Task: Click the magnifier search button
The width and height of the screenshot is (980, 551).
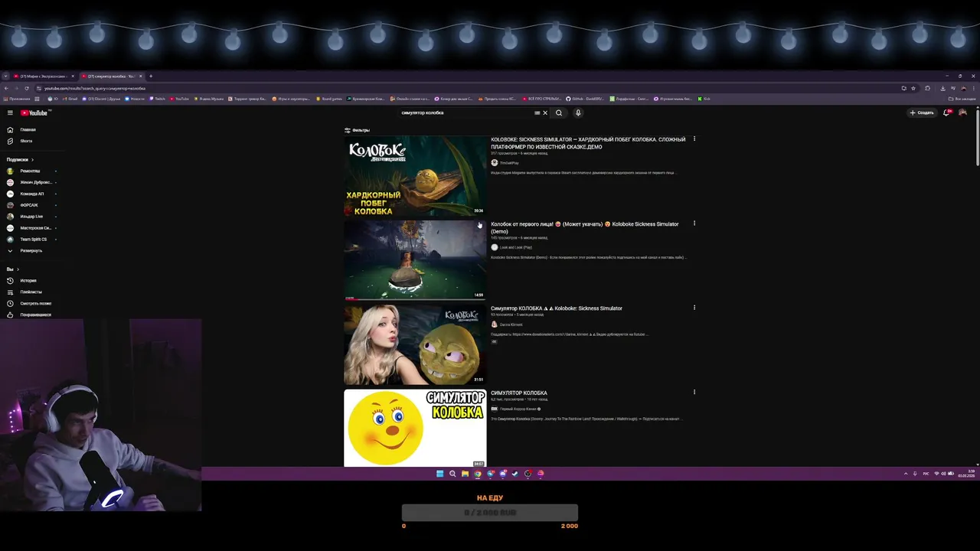Action: 559,112
